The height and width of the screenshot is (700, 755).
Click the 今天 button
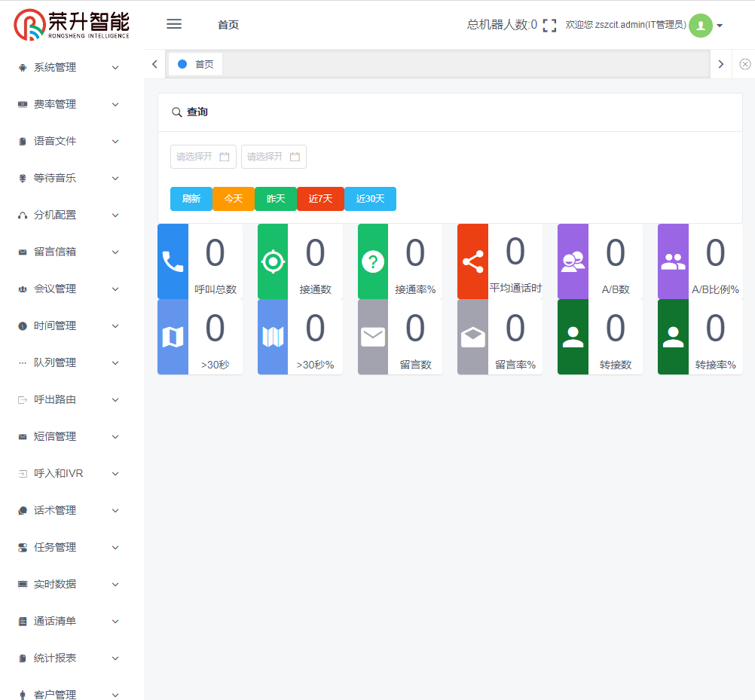pyautogui.click(x=234, y=199)
